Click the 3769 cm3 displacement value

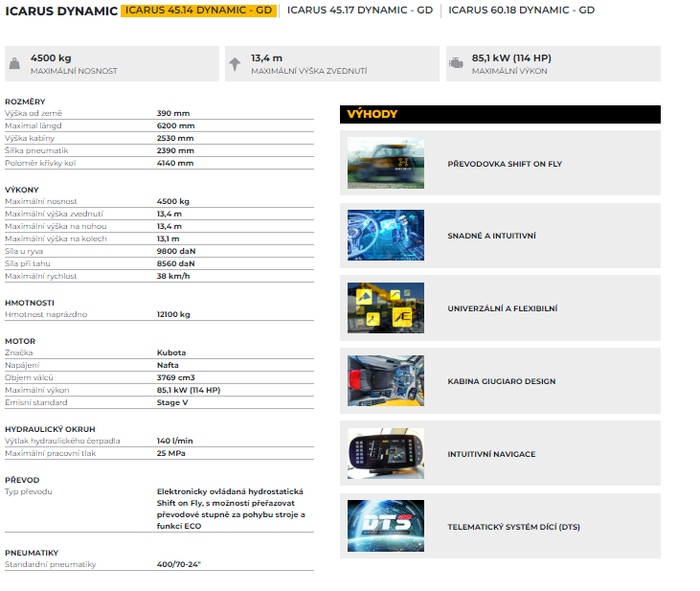(x=175, y=378)
